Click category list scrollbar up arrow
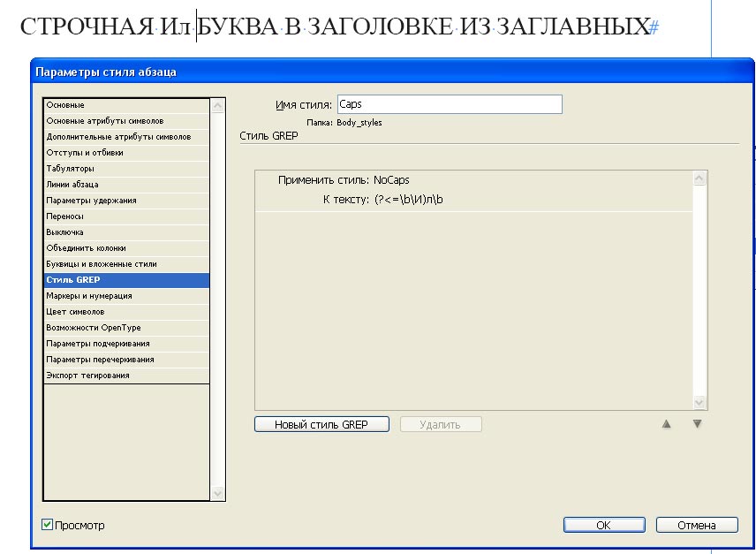 218,106
